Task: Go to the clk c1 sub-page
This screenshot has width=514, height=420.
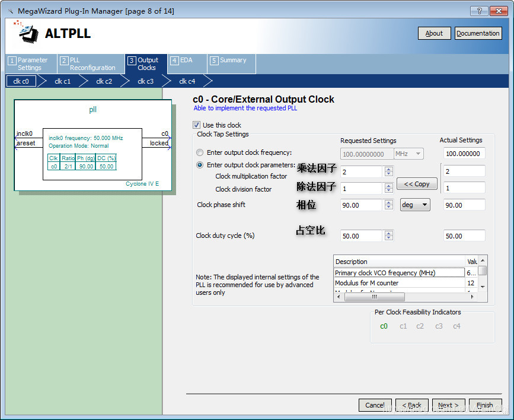Action: click(x=63, y=81)
